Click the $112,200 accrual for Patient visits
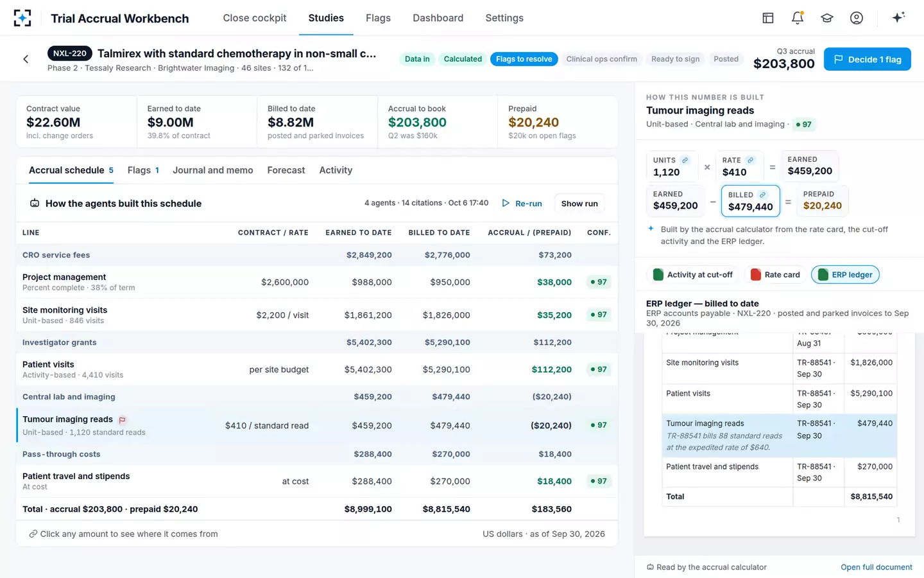The width and height of the screenshot is (924, 578). pos(551,370)
